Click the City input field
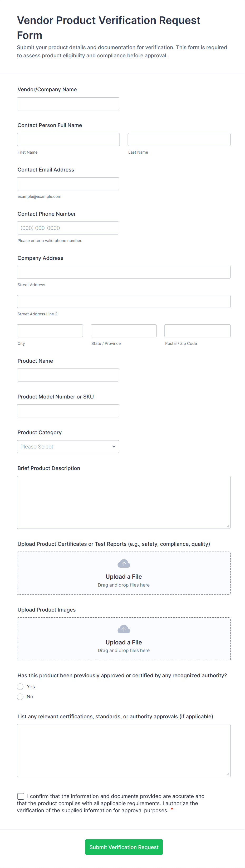Image resolution: width=245 pixels, height=868 pixels. pyautogui.click(x=50, y=331)
